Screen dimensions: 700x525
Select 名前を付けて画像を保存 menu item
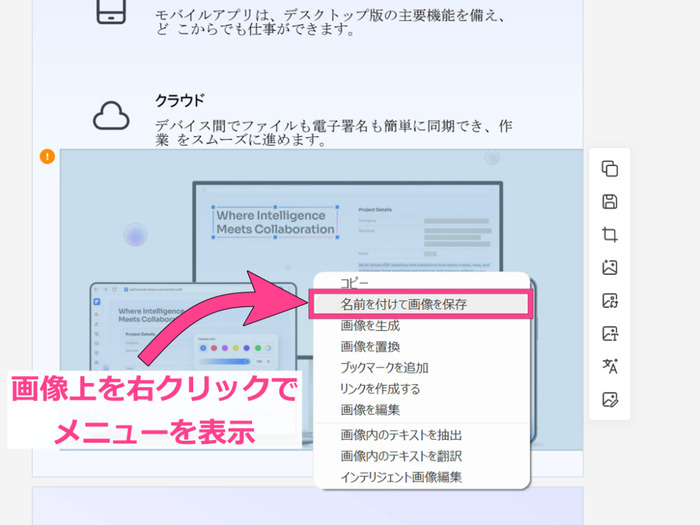[x=421, y=304]
